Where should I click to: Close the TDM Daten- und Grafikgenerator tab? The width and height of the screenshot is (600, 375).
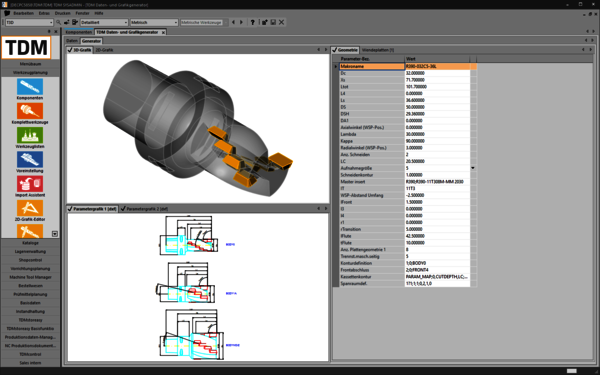pyautogui.click(x=163, y=33)
